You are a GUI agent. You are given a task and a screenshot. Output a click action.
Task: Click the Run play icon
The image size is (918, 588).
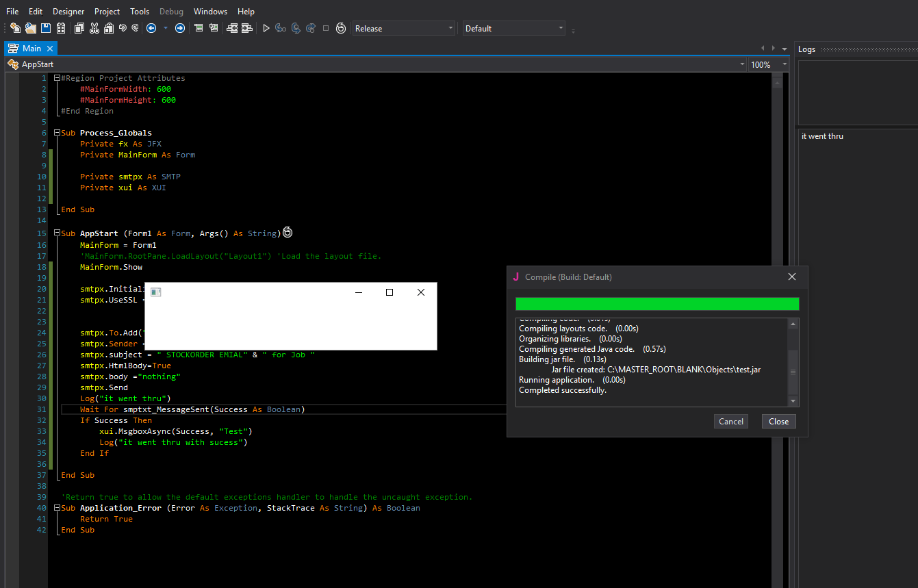coord(266,28)
